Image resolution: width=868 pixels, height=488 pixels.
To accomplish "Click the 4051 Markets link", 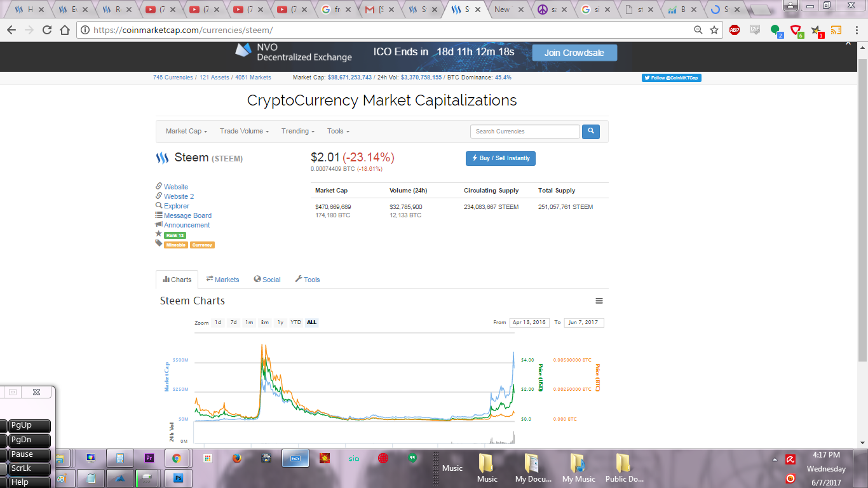I will click(x=253, y=78).
